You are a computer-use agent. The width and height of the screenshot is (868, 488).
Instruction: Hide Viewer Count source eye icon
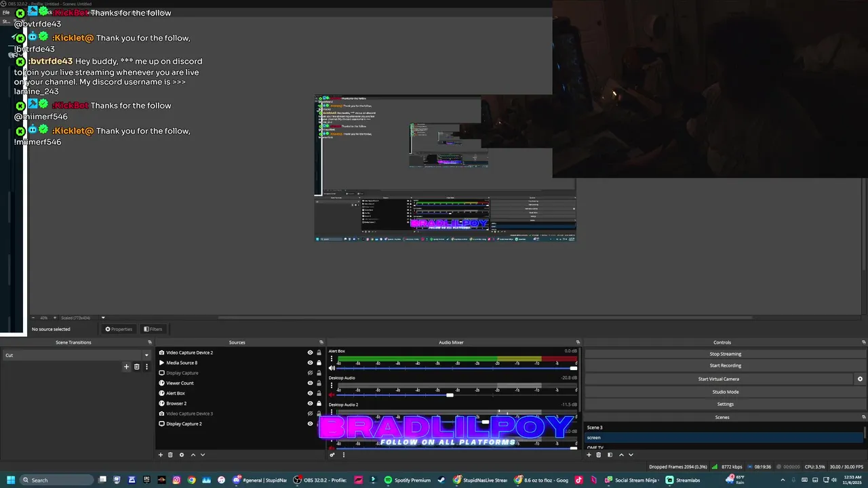(x=310, y=383)
